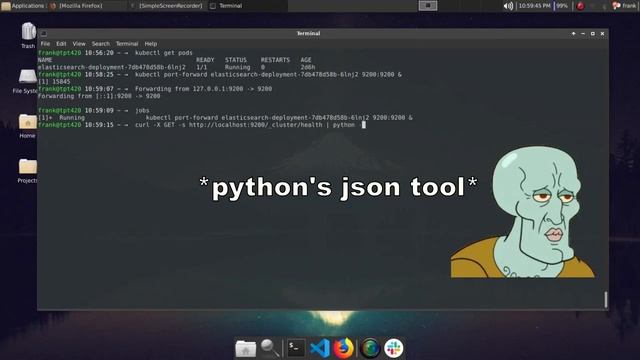
Task: Open the frank user menu in panel
Action: pyautogui.click(x=625, y=6)
